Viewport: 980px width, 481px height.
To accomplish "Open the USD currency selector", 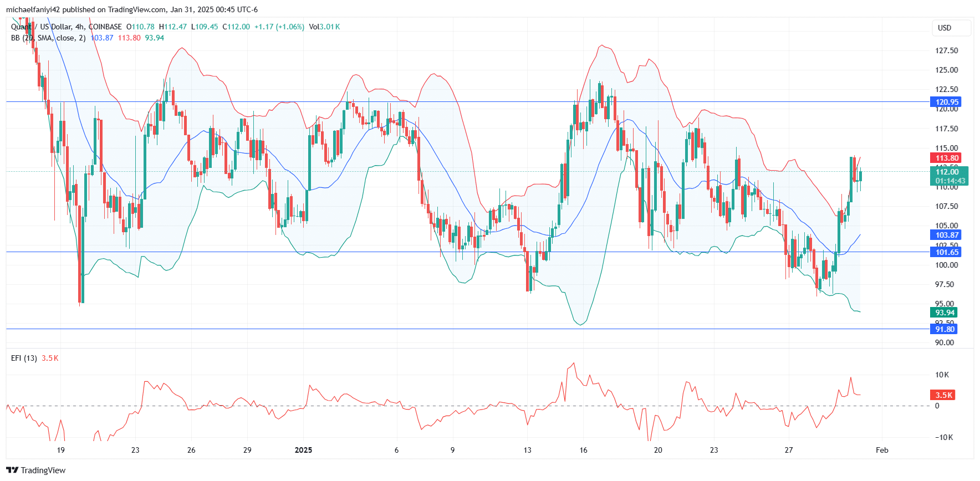I will [x=951, y=28].
